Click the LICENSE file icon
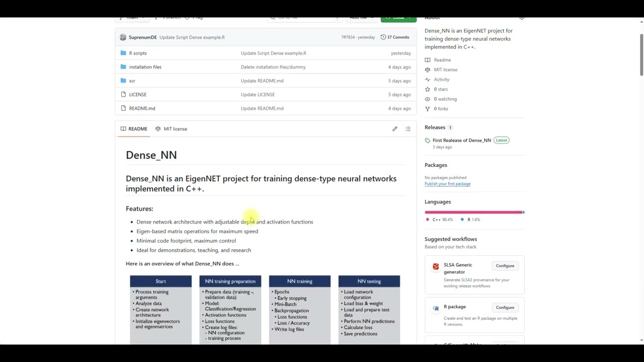Viewport: 644px width, 362px height. coord(123,95)
